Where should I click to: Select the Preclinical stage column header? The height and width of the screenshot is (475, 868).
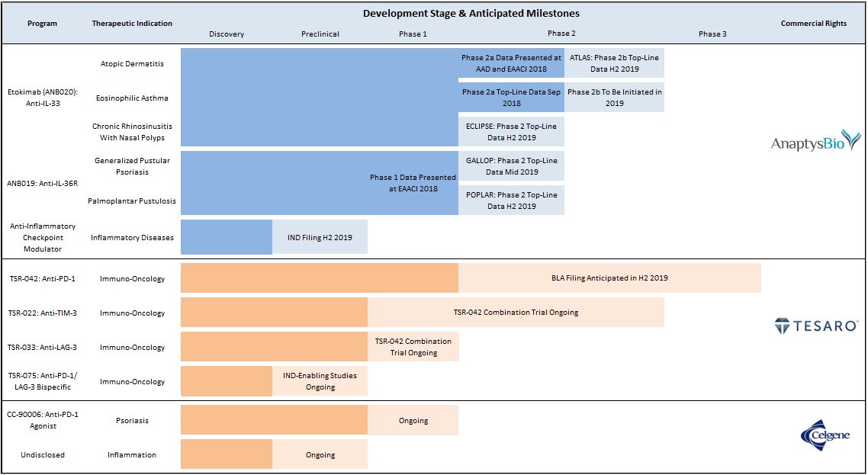[320, 34]
